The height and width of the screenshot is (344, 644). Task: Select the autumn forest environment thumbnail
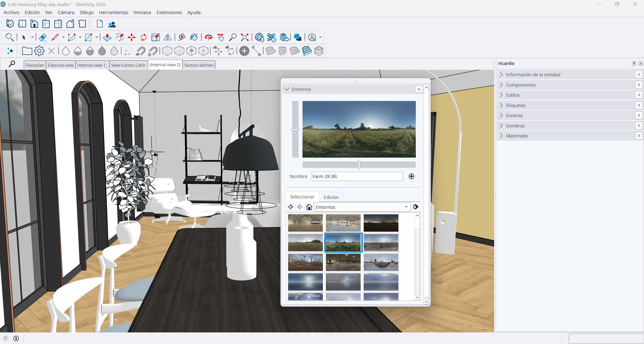pos(305,262)
